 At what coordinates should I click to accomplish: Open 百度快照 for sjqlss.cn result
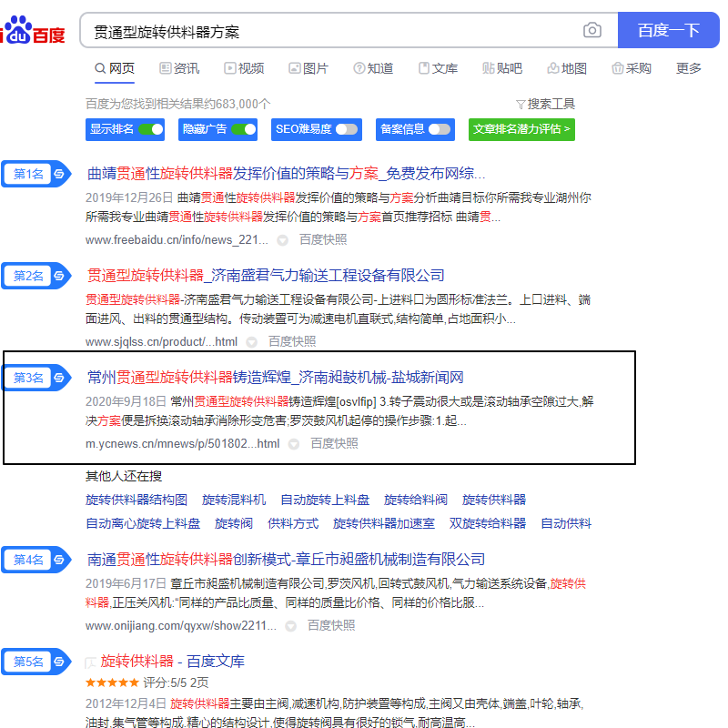pyautogui.click(x=292, y=342)
